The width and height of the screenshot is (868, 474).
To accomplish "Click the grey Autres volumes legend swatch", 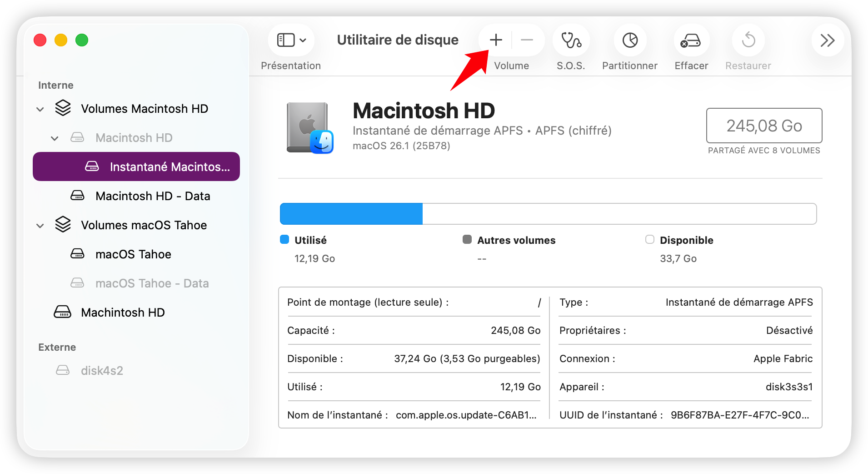I will tap(467, 240).
